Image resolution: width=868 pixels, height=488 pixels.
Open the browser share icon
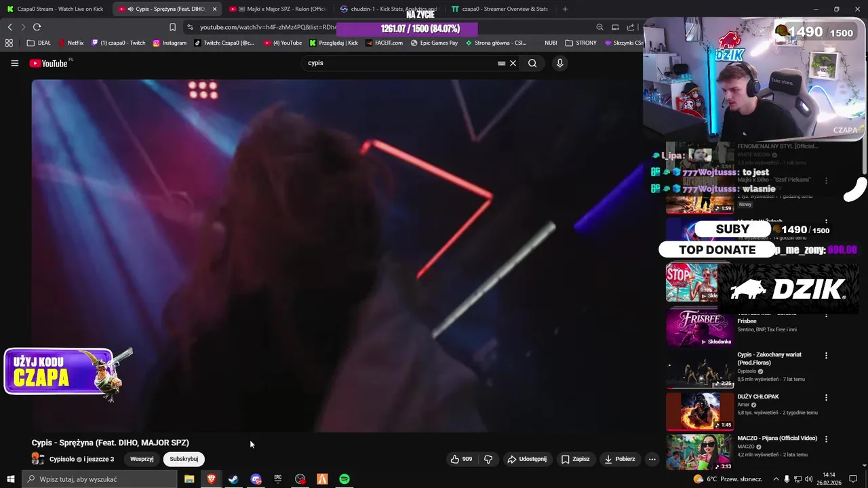click(x=631, y=27)
